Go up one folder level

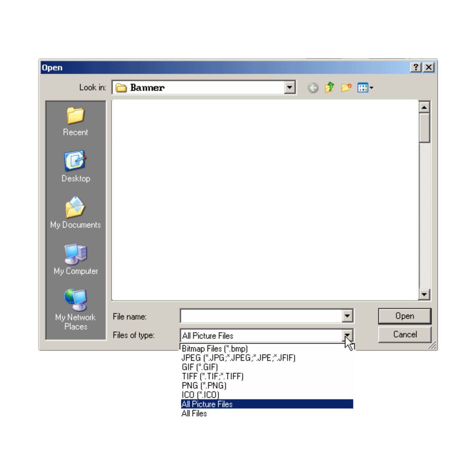[329, 88]
